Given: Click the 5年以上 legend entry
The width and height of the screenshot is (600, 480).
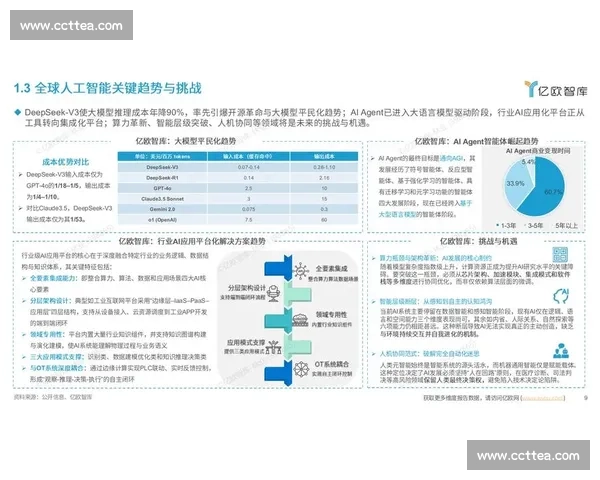Looking at the screenshot, I should (564, 225).
